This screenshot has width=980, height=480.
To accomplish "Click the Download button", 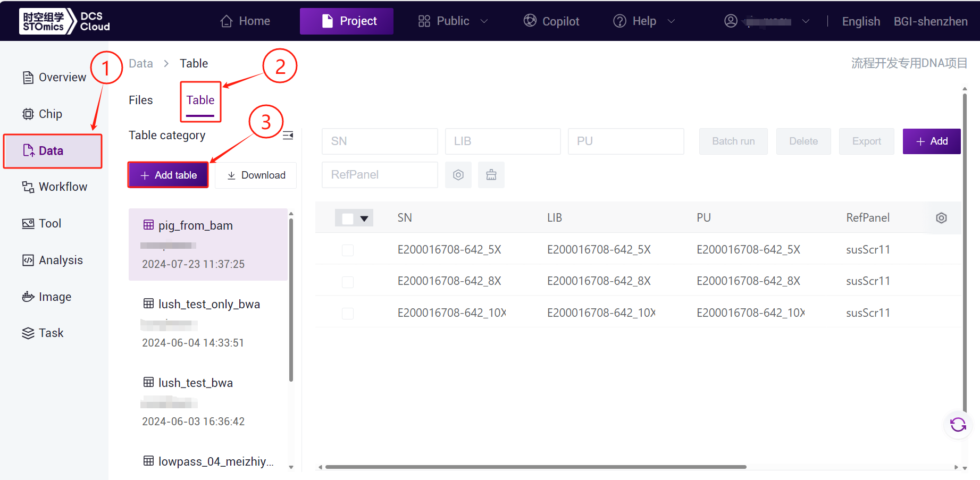I will coord(256,175).
